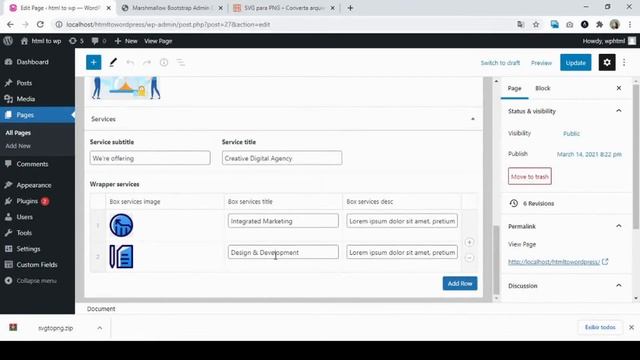Open the document details info icon

(x=164, y=62)
